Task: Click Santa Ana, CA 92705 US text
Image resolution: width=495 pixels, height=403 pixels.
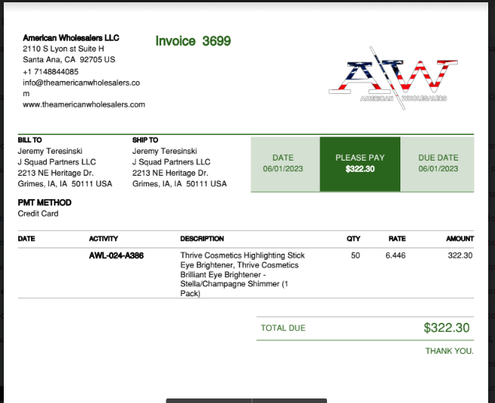Action: (69, 60)
